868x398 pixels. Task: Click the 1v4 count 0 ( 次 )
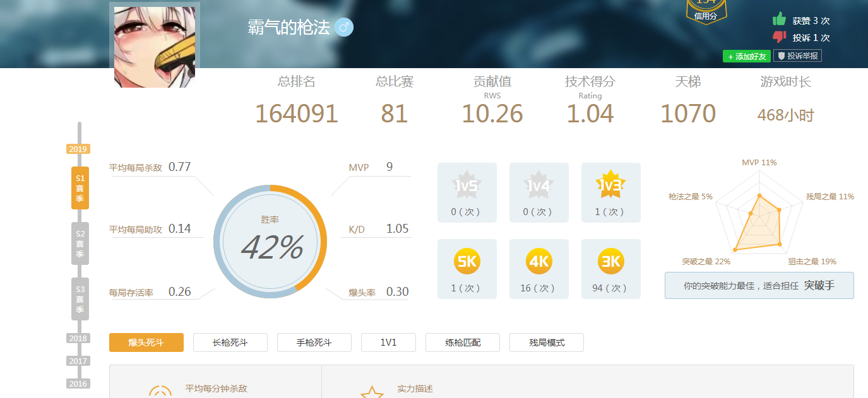pyautogui.click(x=538, y=212)
